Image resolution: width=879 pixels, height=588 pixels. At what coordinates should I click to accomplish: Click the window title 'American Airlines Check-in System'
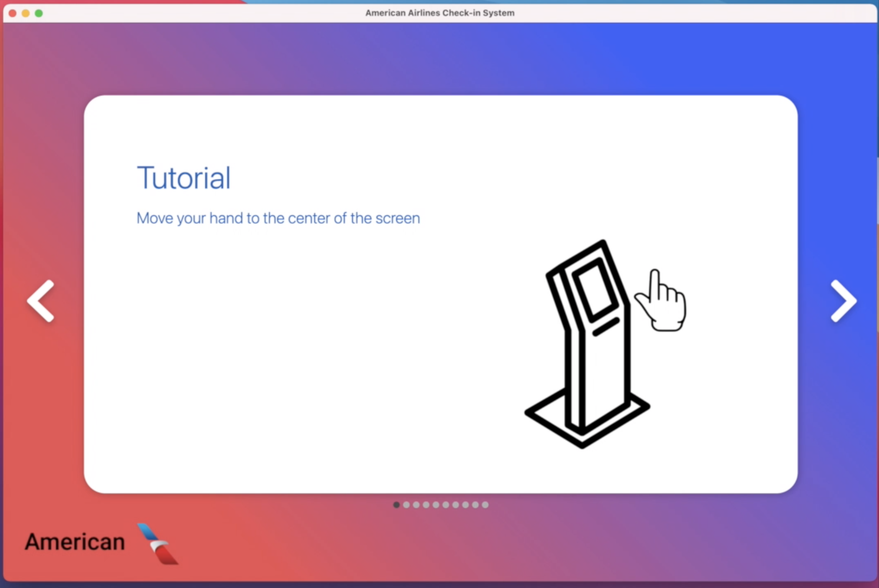pos(440,13)
